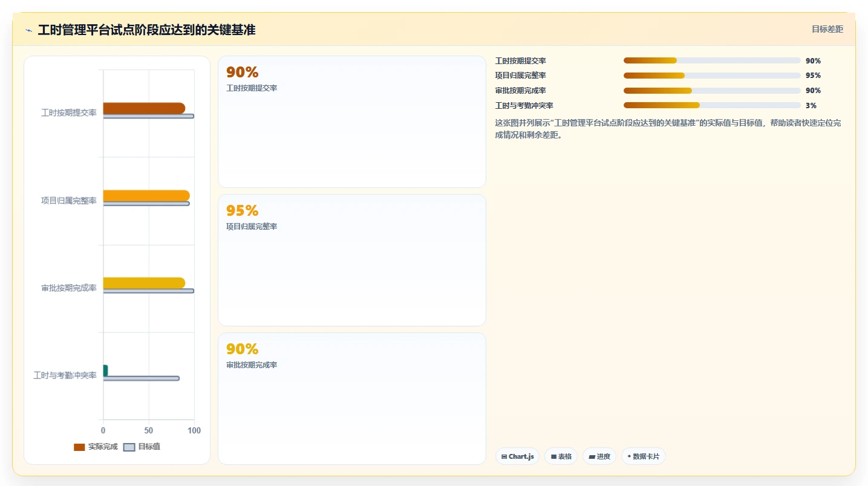Click the 目标差距 label in header

827,29
